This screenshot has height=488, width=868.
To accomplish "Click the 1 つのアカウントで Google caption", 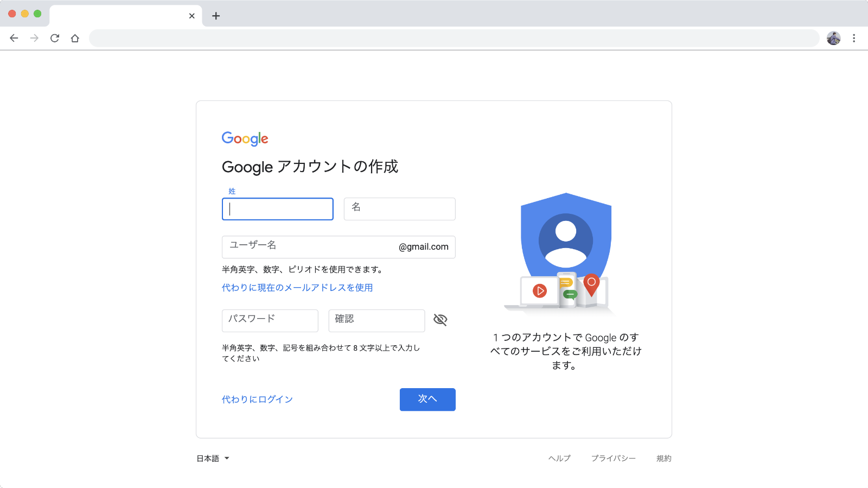I will click(x=565, y=352).
